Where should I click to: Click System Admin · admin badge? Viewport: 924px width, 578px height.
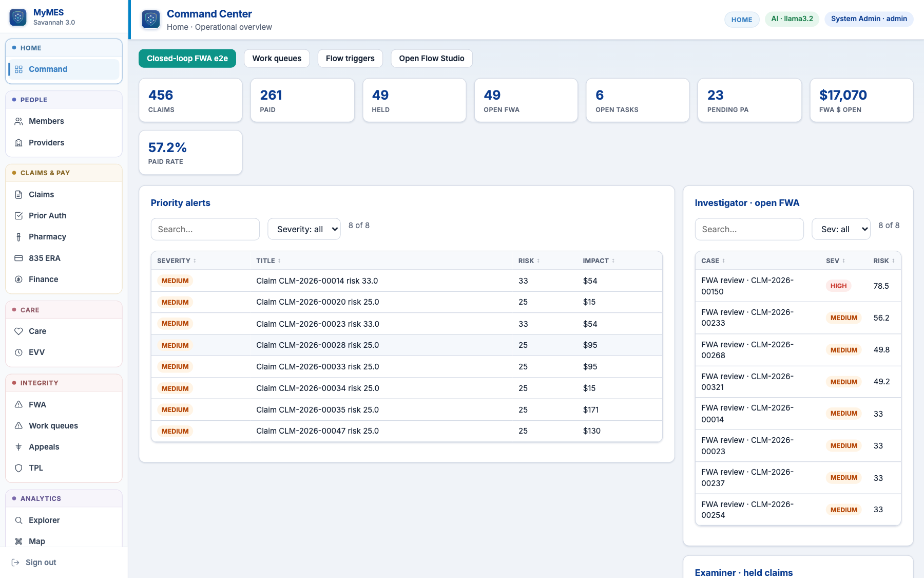click(x=869, y=19)
